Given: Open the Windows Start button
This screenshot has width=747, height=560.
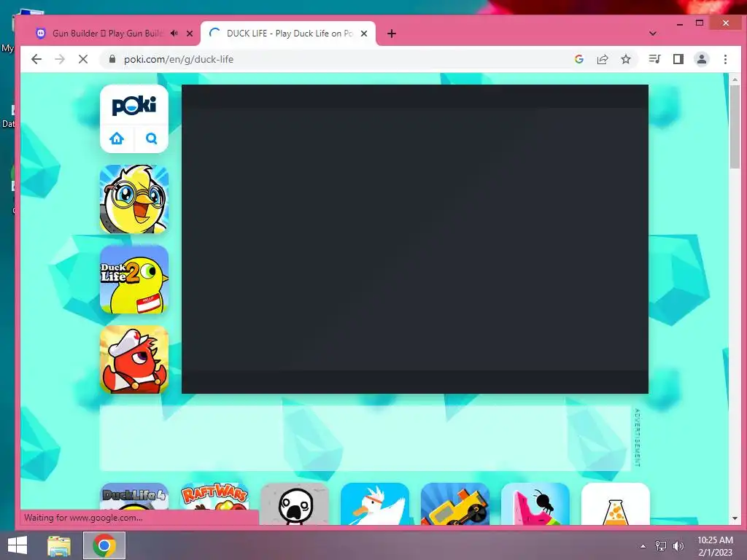Looking at the screenshot, I should 18,545.
